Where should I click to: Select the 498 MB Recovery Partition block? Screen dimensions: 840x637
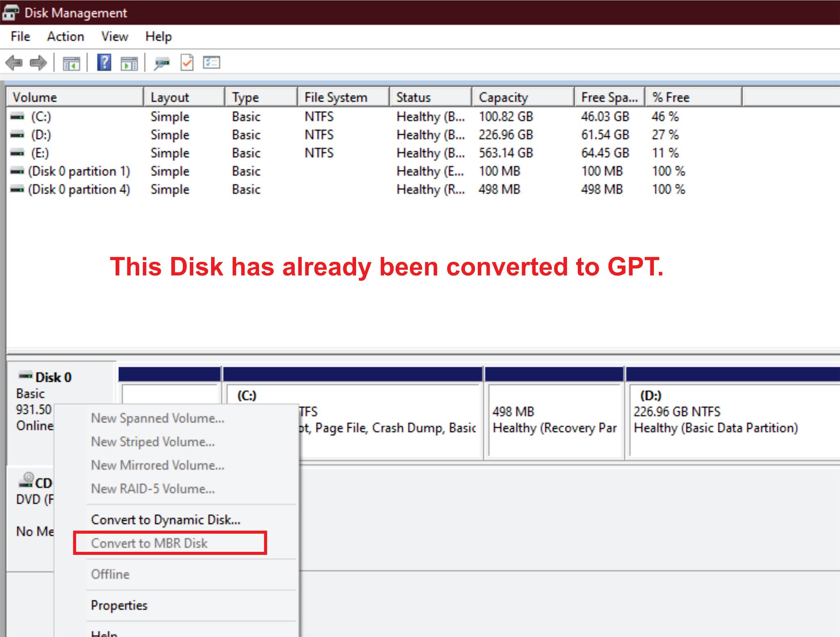[554, 419]
